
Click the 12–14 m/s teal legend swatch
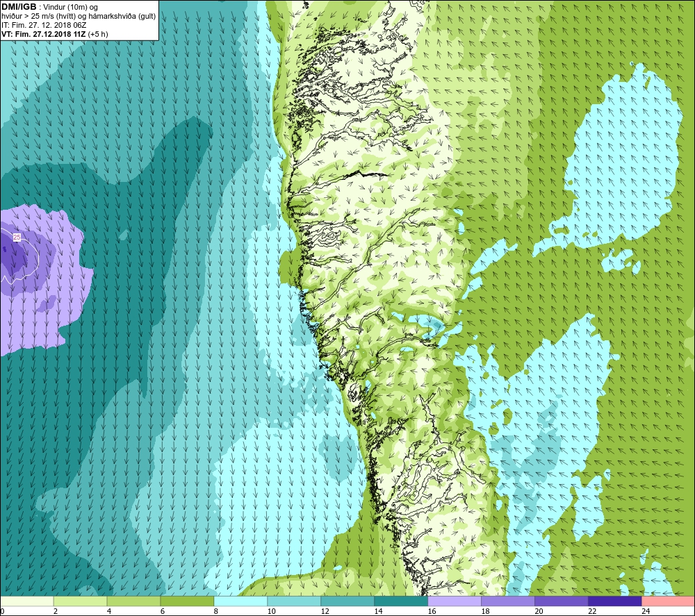pyautogui.click(x=347, y=601)
